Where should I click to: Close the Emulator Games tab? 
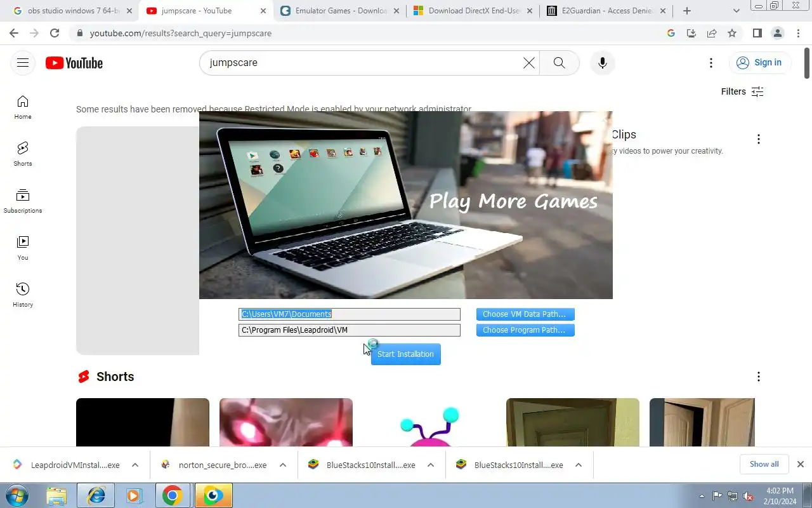click(396, 11)
